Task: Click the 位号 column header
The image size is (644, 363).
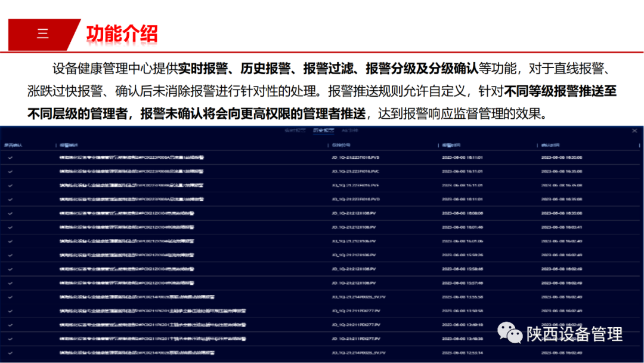Action: (x=341, y=145)
